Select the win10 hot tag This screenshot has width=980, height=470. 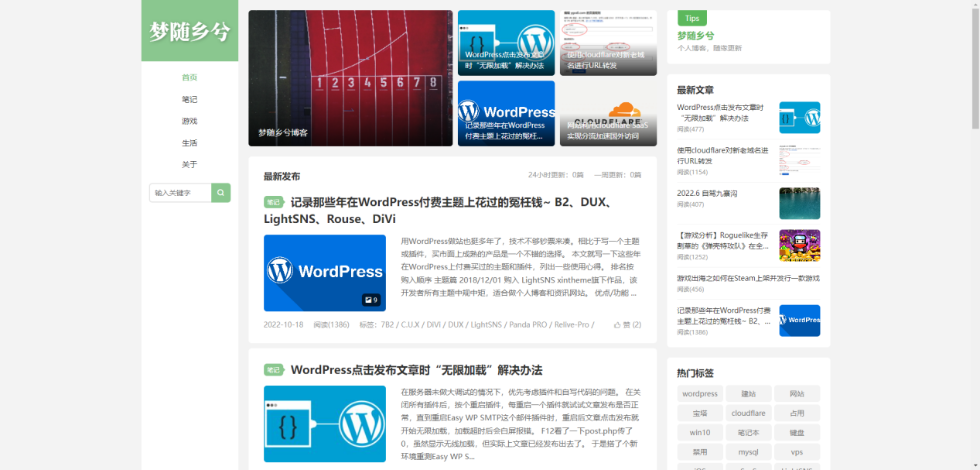pos(700,433)
